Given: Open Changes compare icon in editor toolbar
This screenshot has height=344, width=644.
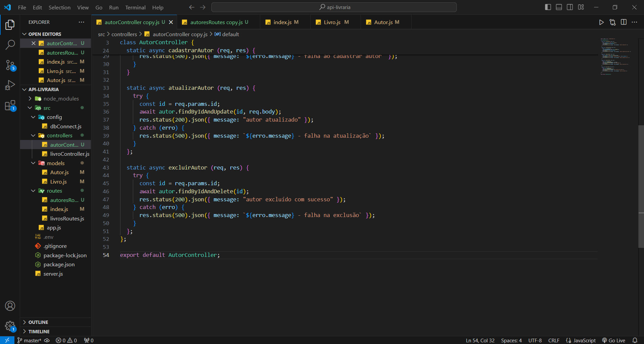Looking at the screenshot, I should [x=612, y=22].
